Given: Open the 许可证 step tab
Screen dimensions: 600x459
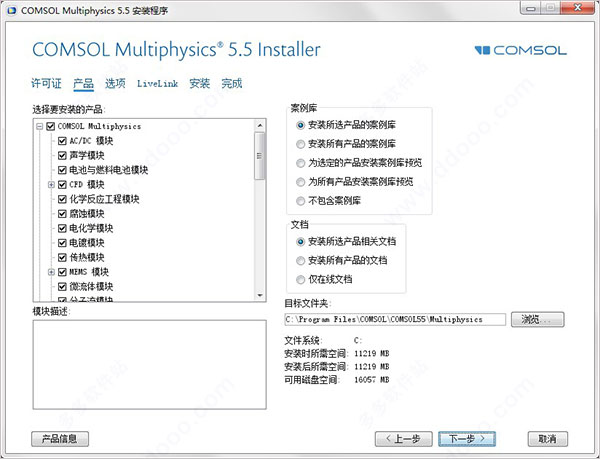Looking at the screenshot, I should tap(46, 83).
